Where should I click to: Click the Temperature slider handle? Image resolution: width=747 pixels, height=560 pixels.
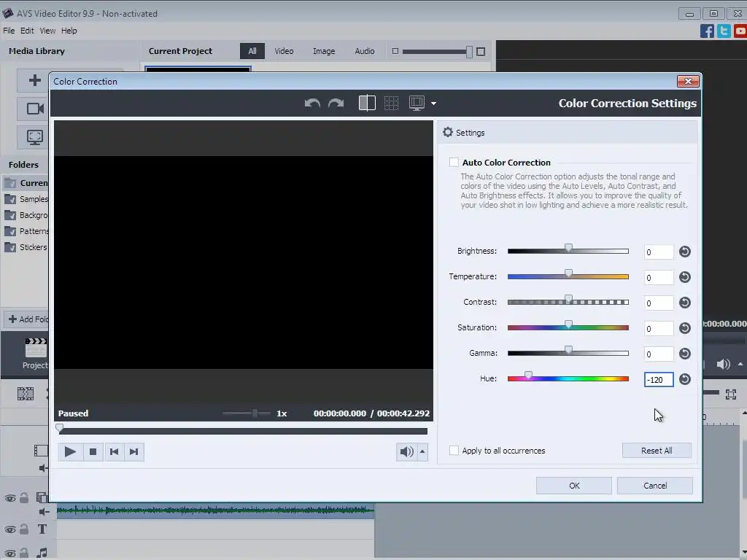[568, 273]
